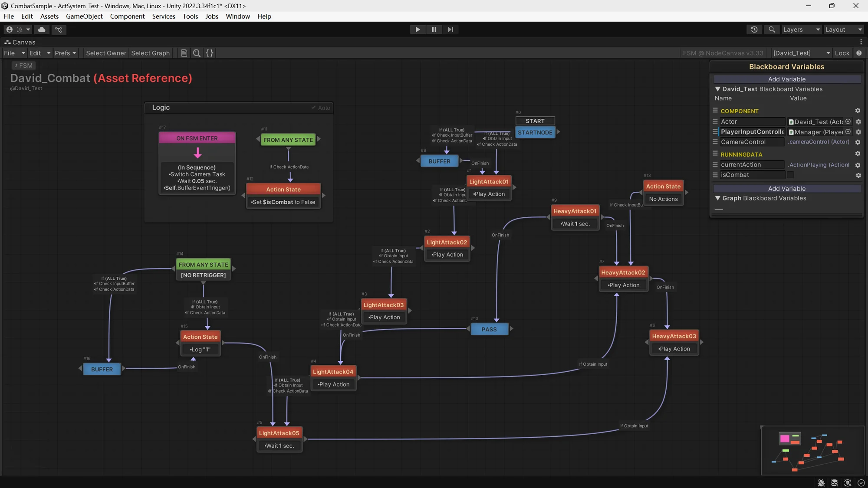Toggle the isCombat checkbox value
Image resolution: width=868 pixels, height=488 pixels.
790,175
